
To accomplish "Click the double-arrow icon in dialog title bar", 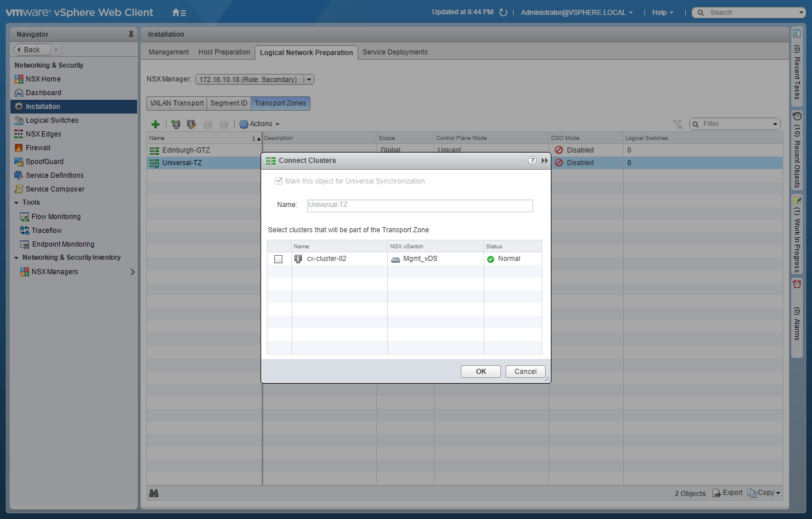I will [x=545, y=161].
